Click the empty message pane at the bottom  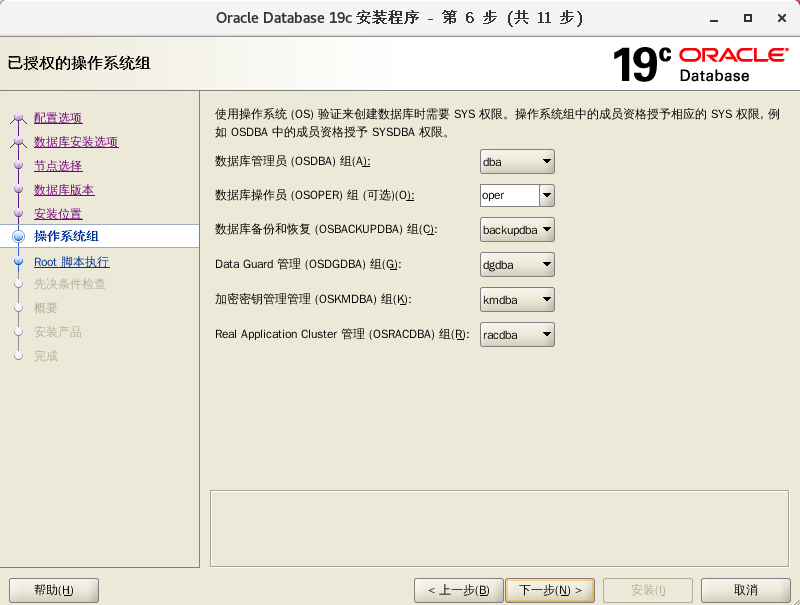[x=499, y=528]
